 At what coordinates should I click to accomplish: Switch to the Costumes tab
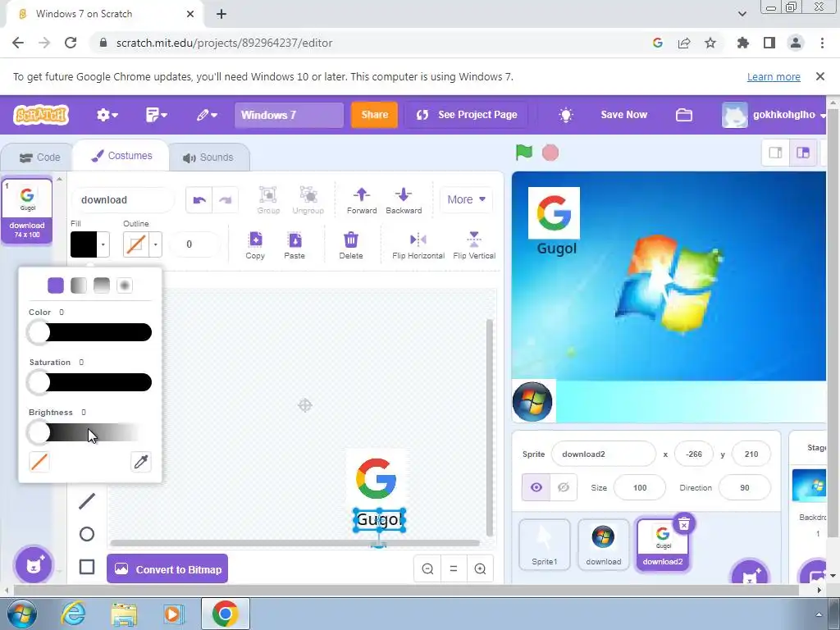pyautogui.click(x=121, y=156)
